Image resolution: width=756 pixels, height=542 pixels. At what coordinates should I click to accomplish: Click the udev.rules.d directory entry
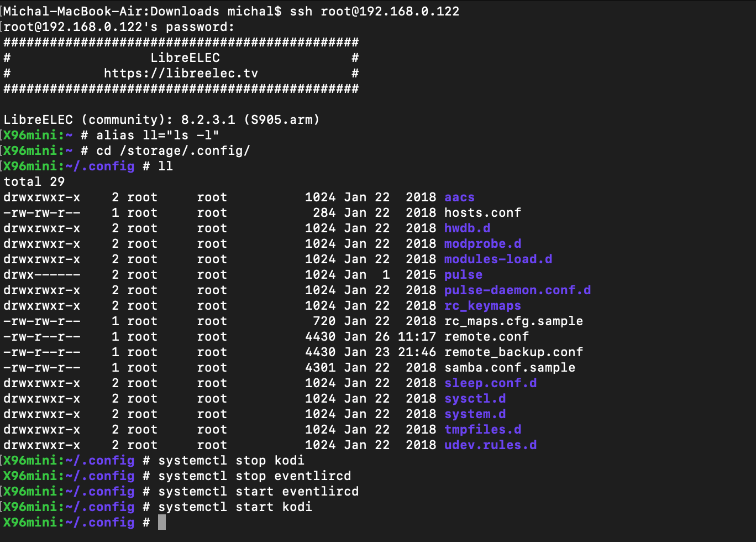click(490, 445)
